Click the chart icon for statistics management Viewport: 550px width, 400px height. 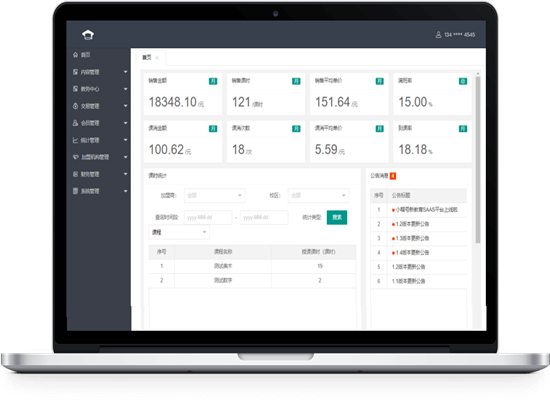tap(75, 140)
